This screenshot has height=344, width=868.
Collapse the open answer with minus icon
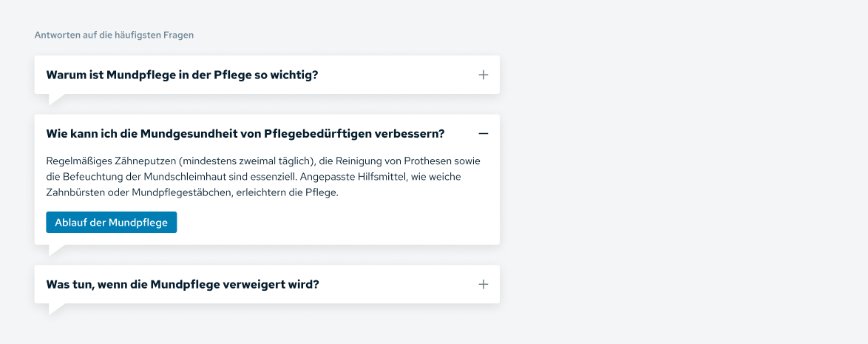(484, 134)
